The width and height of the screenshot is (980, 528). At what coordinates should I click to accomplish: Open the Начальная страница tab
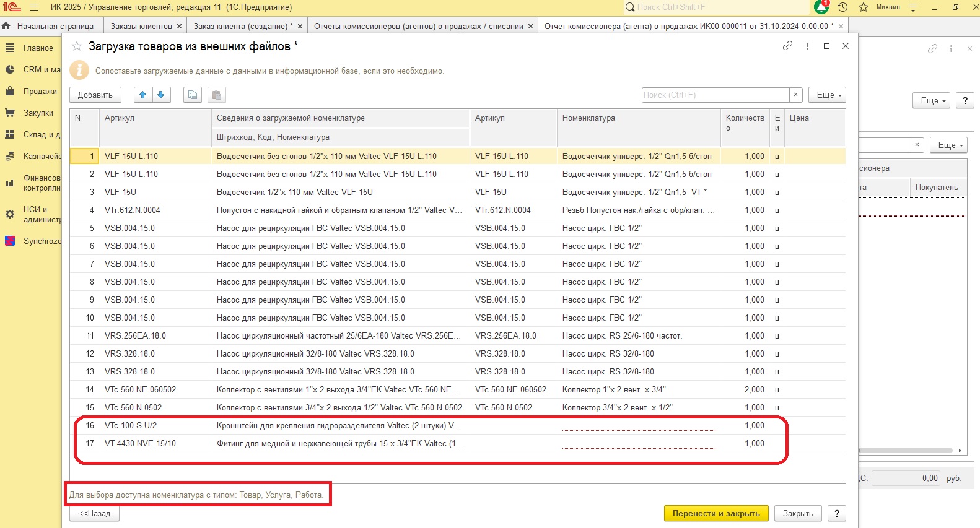[55, 26]
